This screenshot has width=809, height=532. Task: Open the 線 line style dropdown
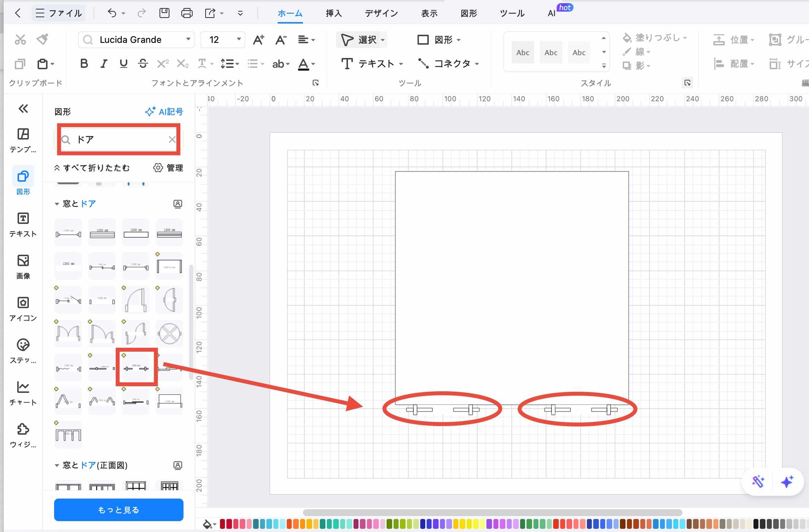pos(637,52)
